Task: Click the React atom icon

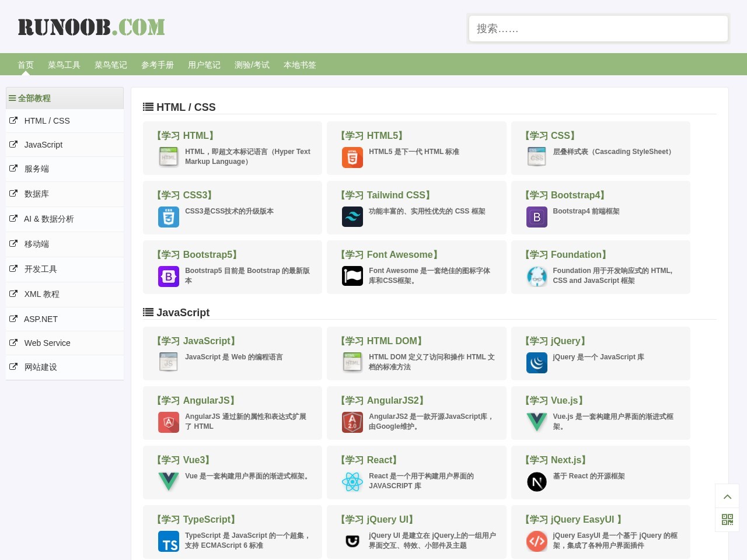Action: [352, 482]
